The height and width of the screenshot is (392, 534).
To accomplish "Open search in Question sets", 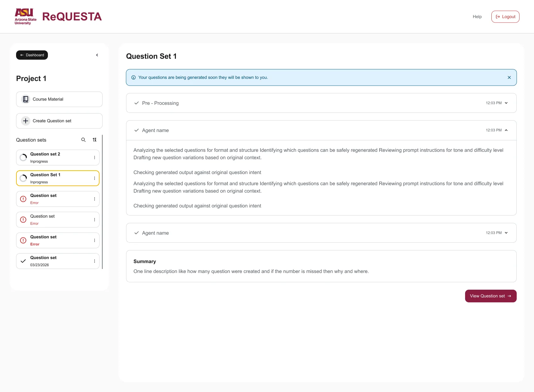I will (83, 140).
